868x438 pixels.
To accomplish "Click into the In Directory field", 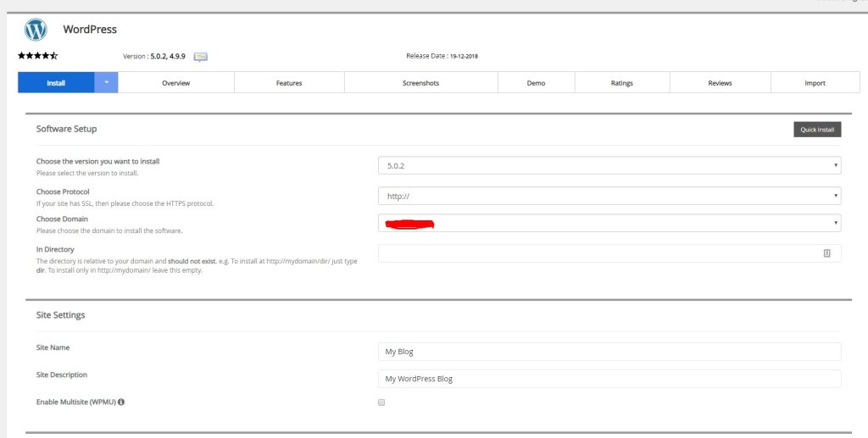I will coord(609,253).
